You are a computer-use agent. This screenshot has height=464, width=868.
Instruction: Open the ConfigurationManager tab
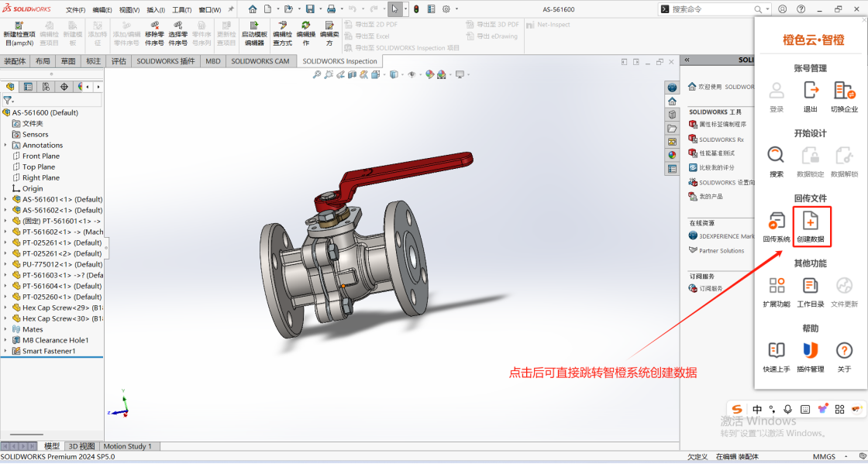[x=46, y=86]
